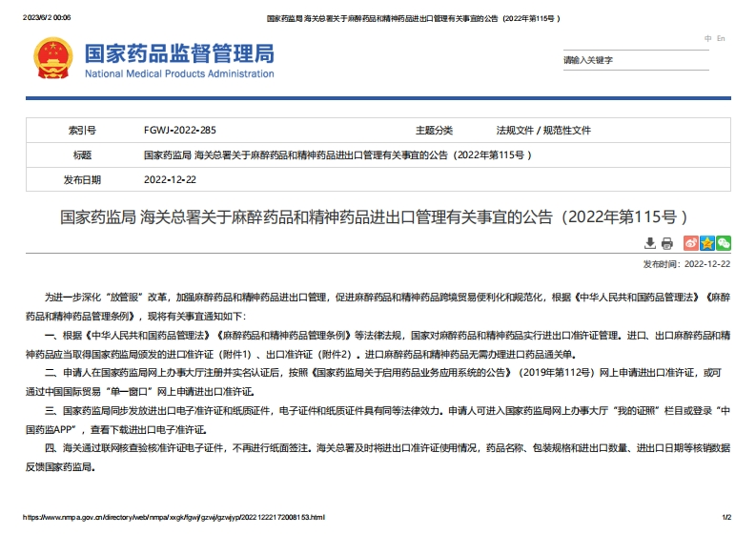Click the index number FGWJ-2022-285
The height and width of the screenshot is (535, 756).
pyautogui.click(x=179, y=130)
